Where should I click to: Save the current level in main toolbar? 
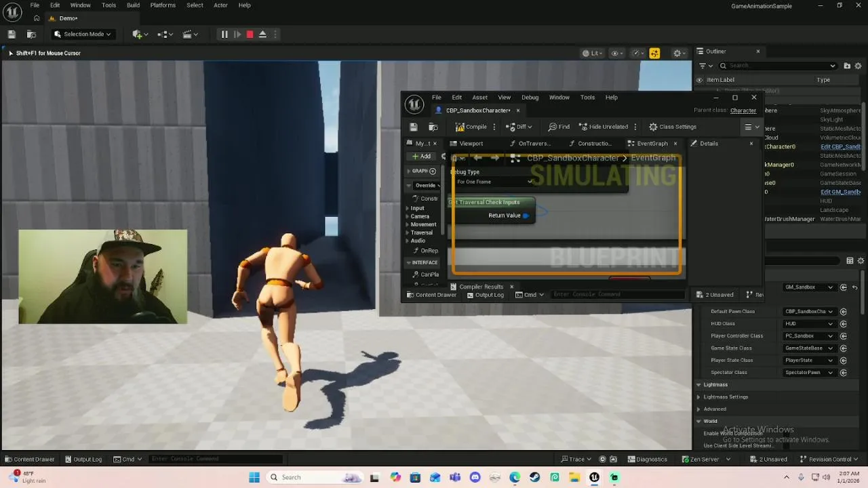12,34
